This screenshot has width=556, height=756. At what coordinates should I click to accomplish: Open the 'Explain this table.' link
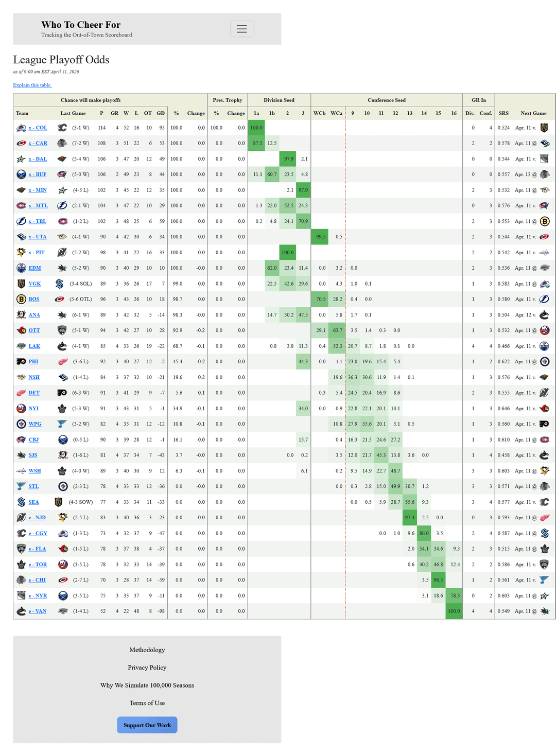pos(32,85)
